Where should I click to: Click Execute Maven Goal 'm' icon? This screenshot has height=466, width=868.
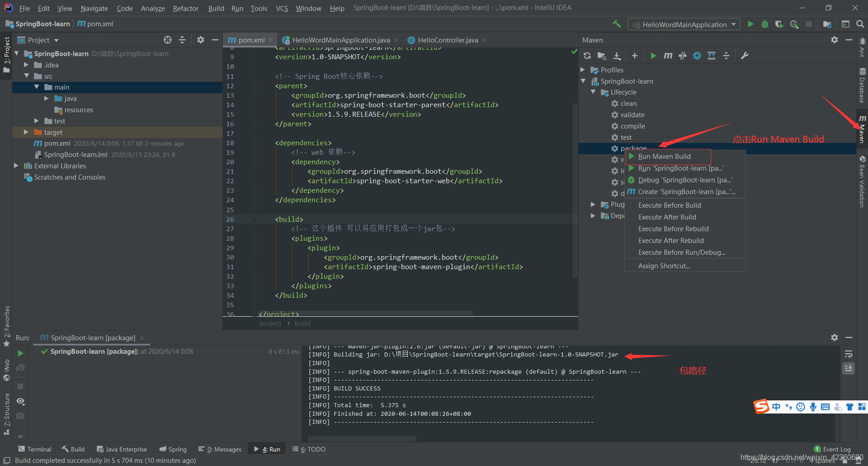pos(668,56)
